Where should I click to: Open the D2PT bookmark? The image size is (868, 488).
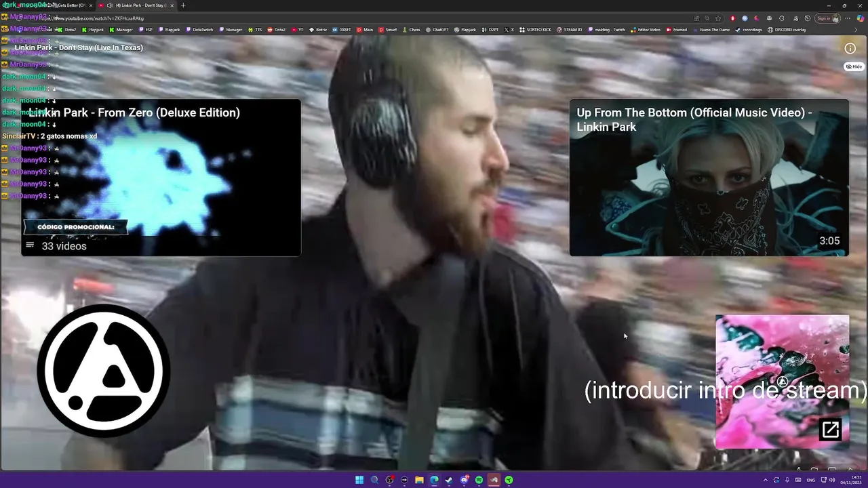click(490, 30)
